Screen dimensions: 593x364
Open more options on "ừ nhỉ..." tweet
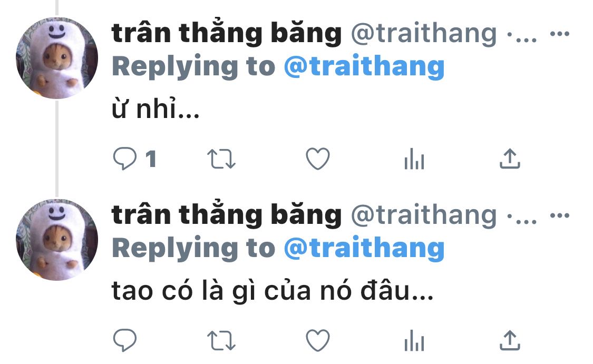pos(560,34)
